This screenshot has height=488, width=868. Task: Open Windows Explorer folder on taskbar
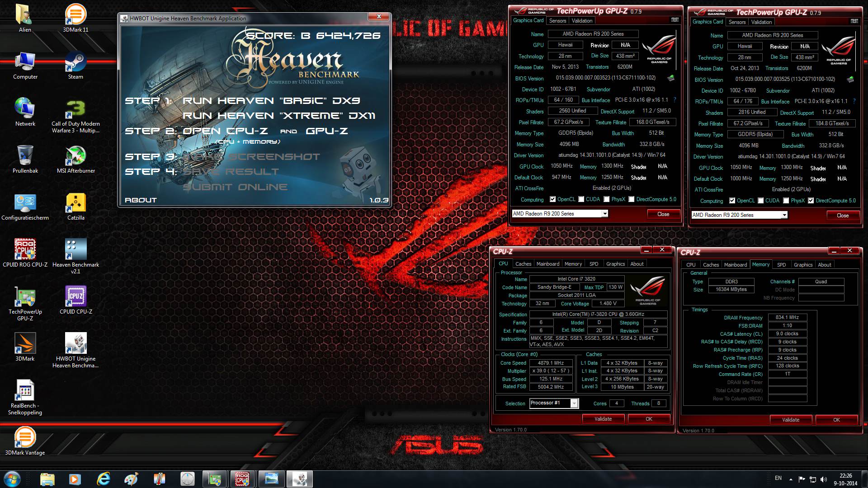[47, 479]
